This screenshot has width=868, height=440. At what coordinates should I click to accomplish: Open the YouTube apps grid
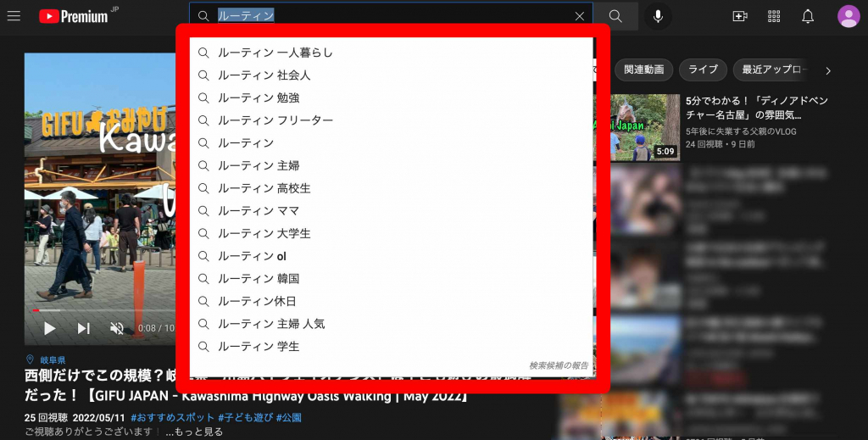(x=773, y=16)
